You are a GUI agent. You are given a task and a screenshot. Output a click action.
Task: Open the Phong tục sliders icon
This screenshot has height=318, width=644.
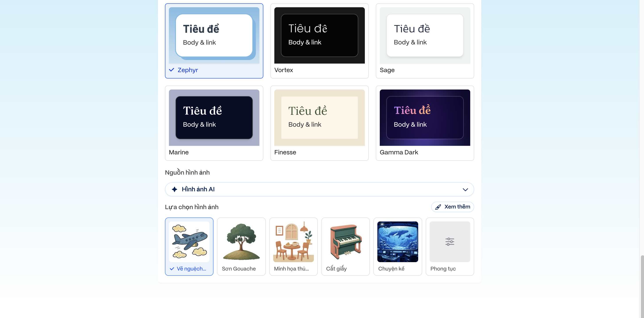tap(449, 242)
